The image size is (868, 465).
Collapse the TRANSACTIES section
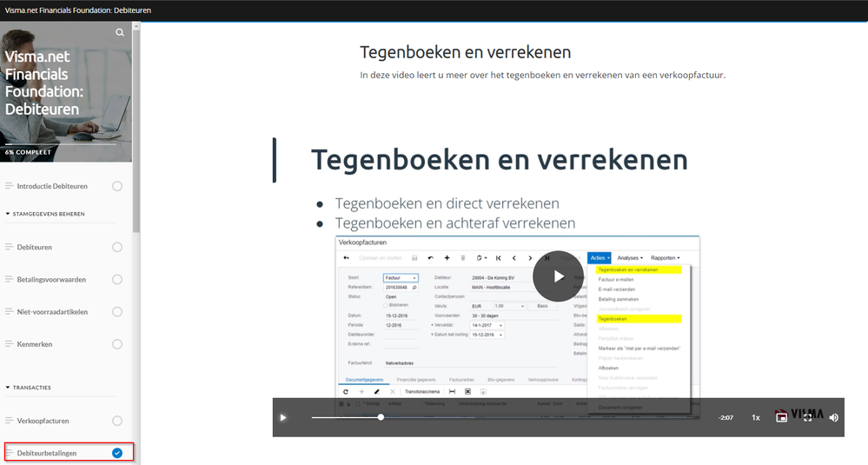28,388
